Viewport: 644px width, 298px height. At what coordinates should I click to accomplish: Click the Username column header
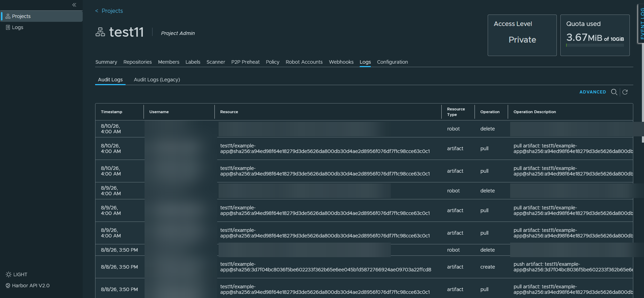tap(159, 112)
